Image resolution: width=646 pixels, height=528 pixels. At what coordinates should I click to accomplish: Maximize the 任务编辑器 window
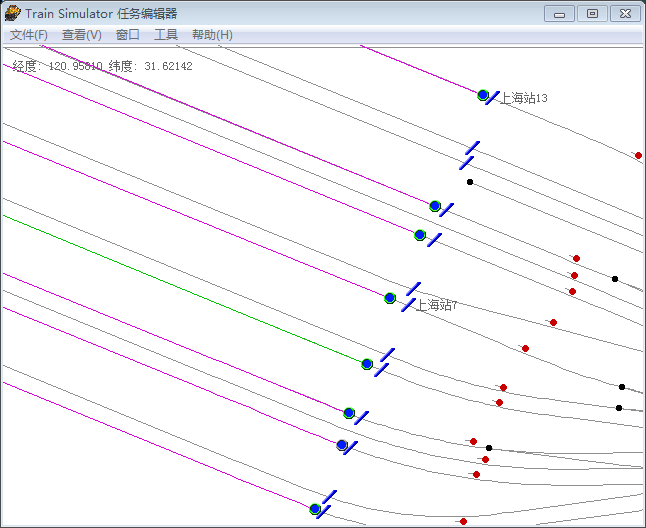[x=592, y=14]
